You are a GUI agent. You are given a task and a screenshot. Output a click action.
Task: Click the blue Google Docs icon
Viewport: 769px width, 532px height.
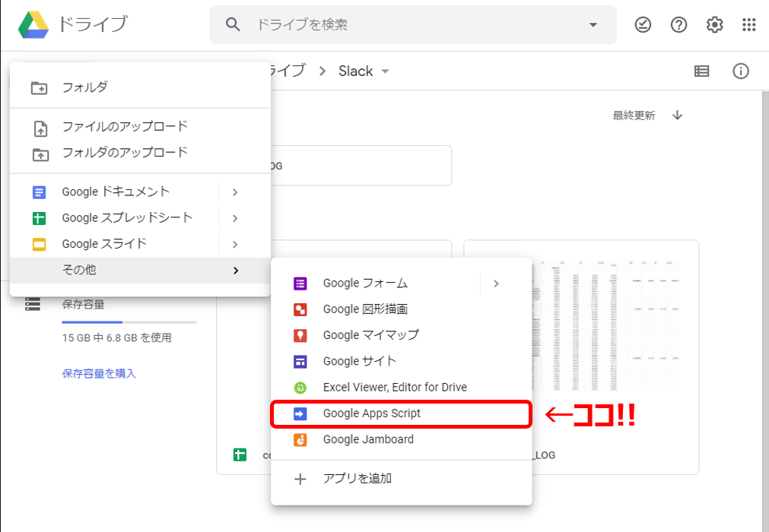click(x=40, y=192)
